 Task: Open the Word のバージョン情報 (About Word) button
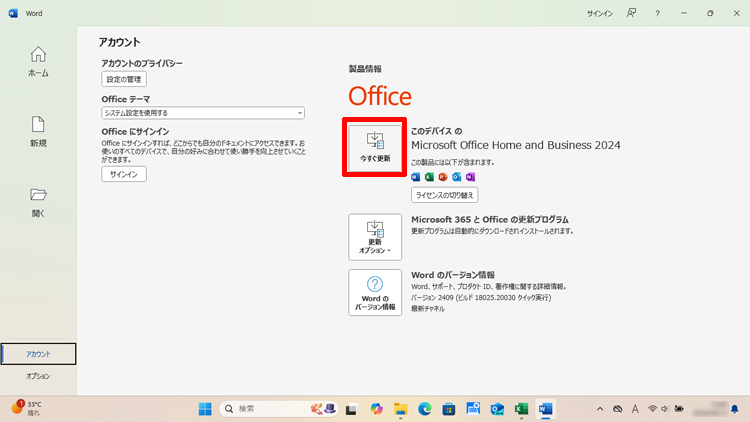(375, 292)
